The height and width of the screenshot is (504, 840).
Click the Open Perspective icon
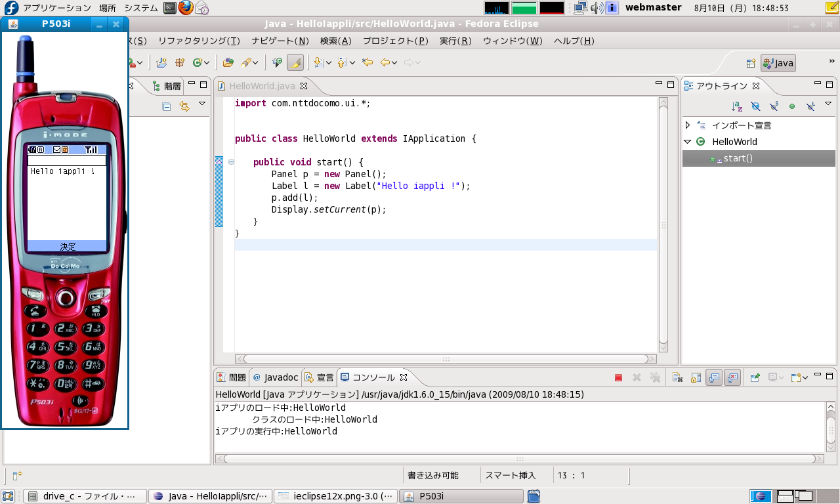(x=751, y=64)
